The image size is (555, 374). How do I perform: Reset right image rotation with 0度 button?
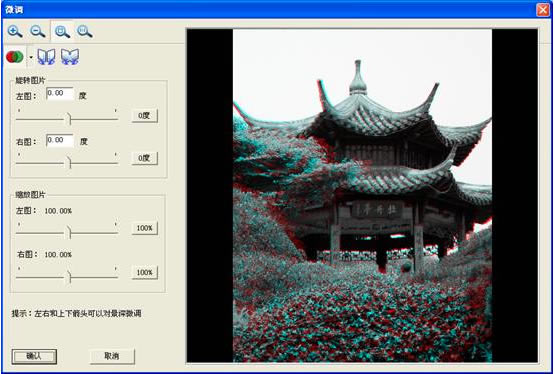(144, 158)
